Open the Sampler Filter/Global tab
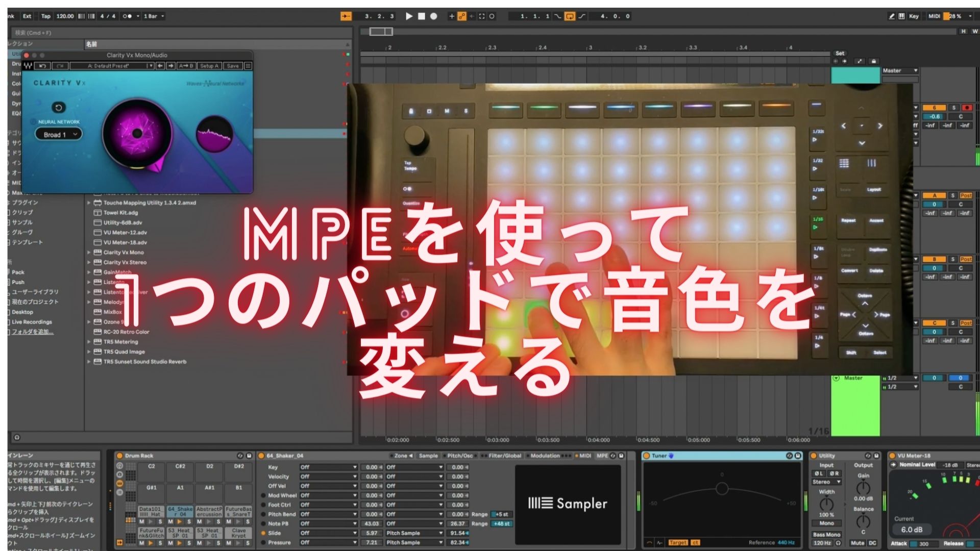The image size is (980, 551). pyautogui.click(x=504, y=456)
